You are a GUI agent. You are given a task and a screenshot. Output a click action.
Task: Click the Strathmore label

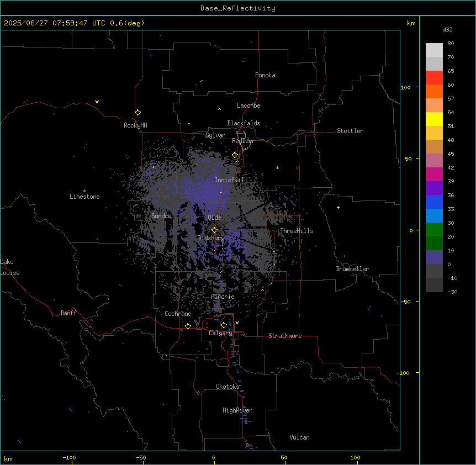(285, 336)
